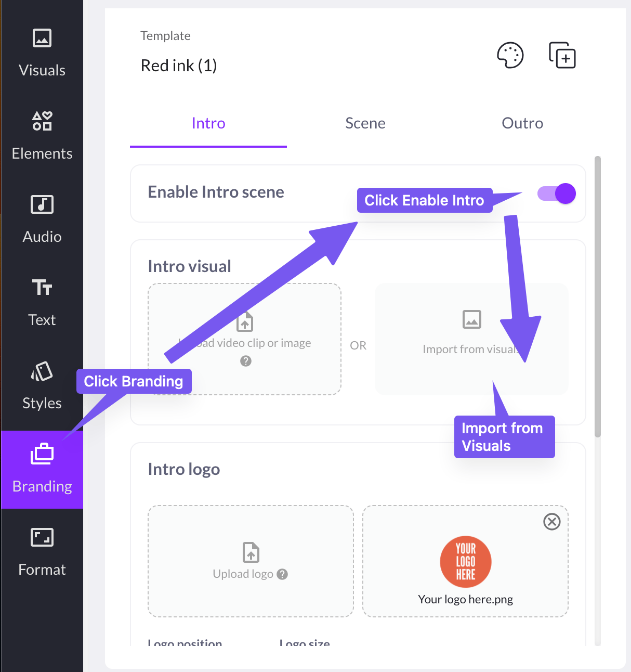Image resolution: width=631 pixels, height=672 pixels.
Task: Toggle the Enable Intro scene switch
Action: 557,194
